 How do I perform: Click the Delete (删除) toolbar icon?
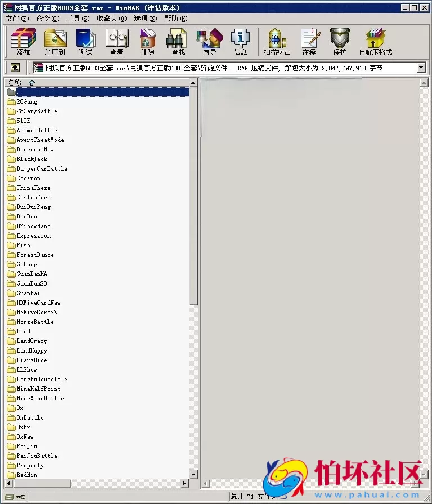pyautogui.click(x=147, y=42)
